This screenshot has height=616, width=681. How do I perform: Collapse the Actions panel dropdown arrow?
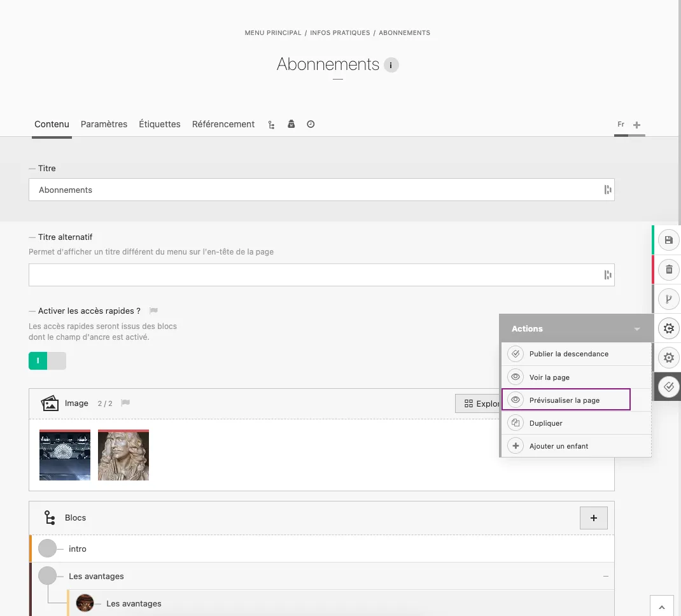tap(637, 329)
